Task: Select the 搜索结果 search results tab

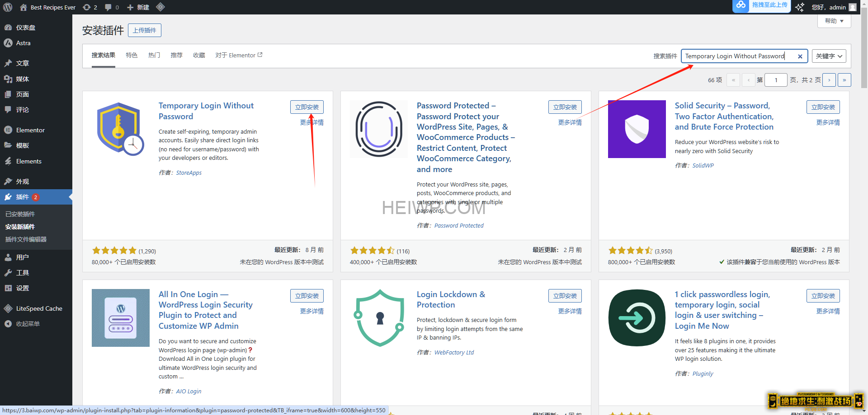Action: click(104, 55)
